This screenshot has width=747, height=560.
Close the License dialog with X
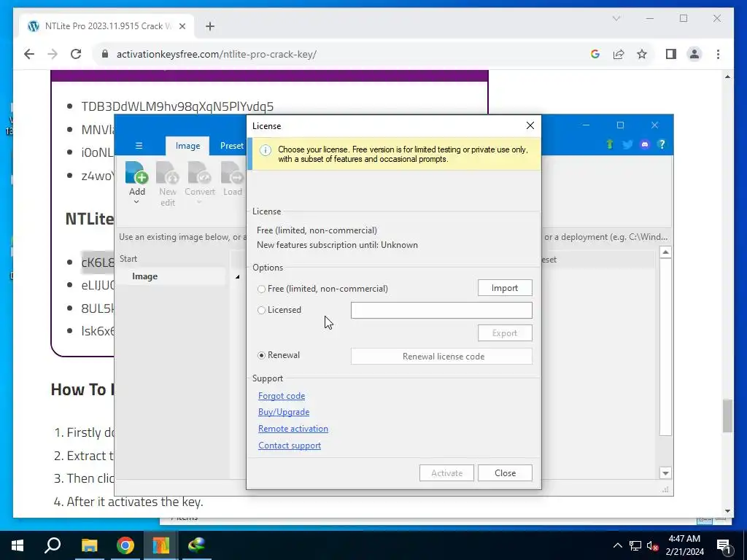pyautogui.click(x=530, y=125)
